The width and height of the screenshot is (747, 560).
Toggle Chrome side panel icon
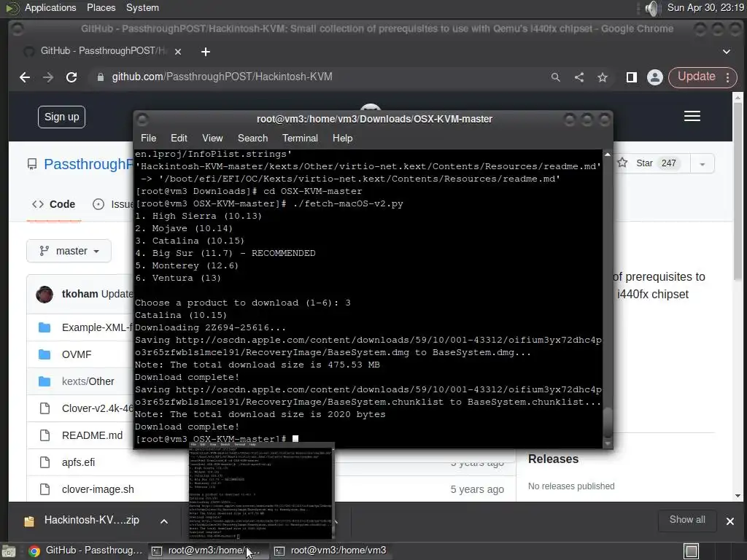tap(632, 77)
